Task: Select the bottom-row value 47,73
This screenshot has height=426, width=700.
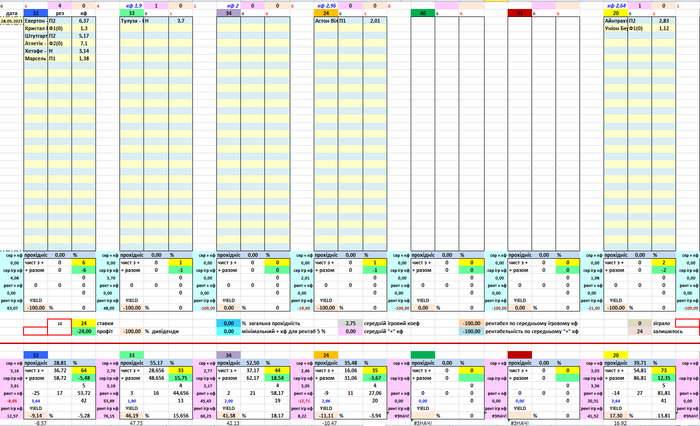Action: pyautogui.click(x=136, y=423)
